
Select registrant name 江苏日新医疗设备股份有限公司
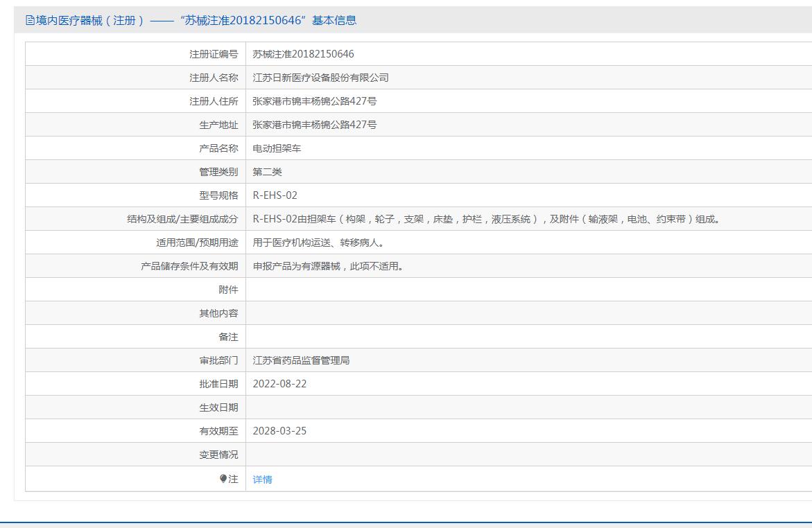point(320,78)
